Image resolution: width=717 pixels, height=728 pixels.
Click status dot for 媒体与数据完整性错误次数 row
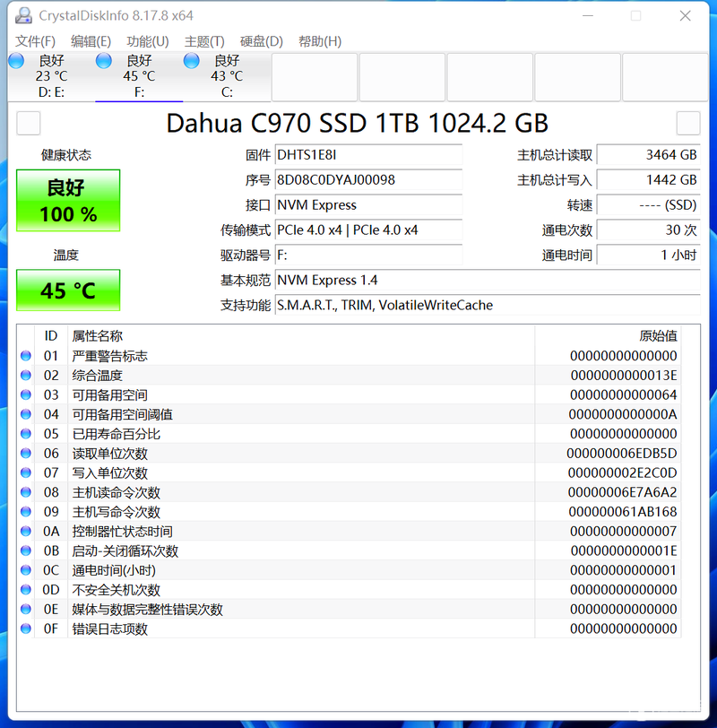coord(26,609)
